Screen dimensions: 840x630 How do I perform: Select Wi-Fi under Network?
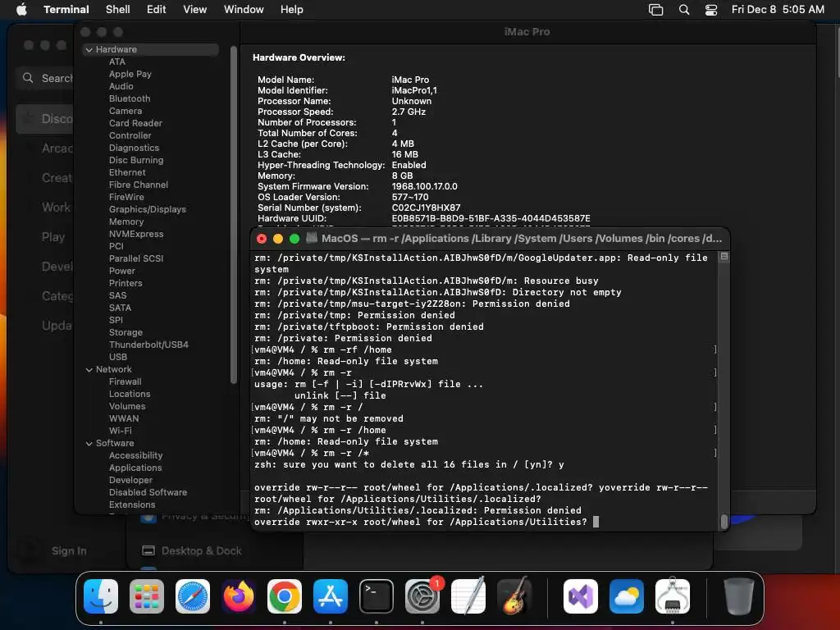(x=120, y=431)
